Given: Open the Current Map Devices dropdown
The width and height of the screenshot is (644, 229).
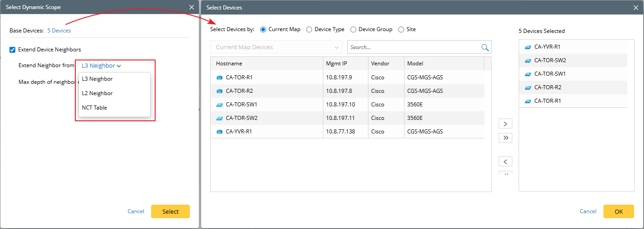Looking at the screenshot, I should [x=276, y=47].
